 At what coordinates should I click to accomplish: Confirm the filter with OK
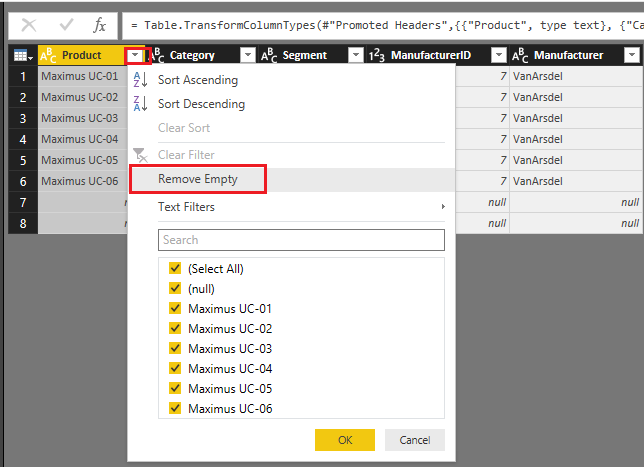click(345, 440)
